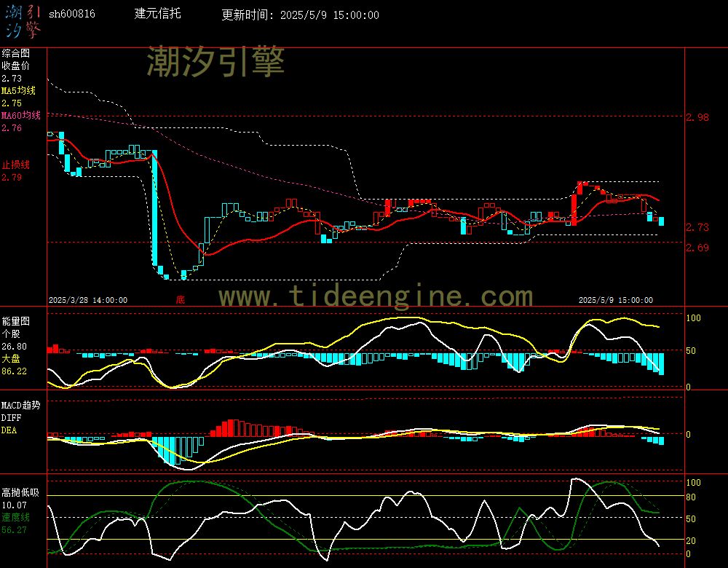Click the last cyan candlestick near 2.73
The image size is (728, 568).
point(661,221)
